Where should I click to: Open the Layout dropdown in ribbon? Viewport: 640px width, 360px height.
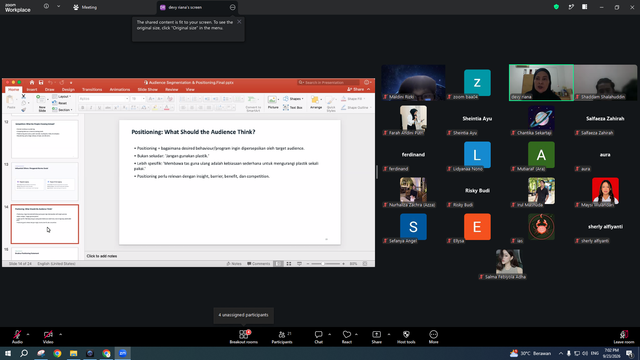[62, 97]
